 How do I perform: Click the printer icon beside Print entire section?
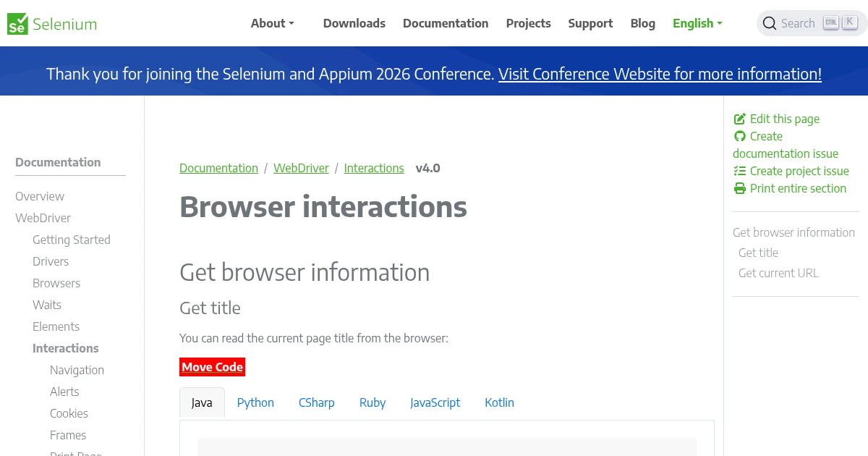[739, 188]
